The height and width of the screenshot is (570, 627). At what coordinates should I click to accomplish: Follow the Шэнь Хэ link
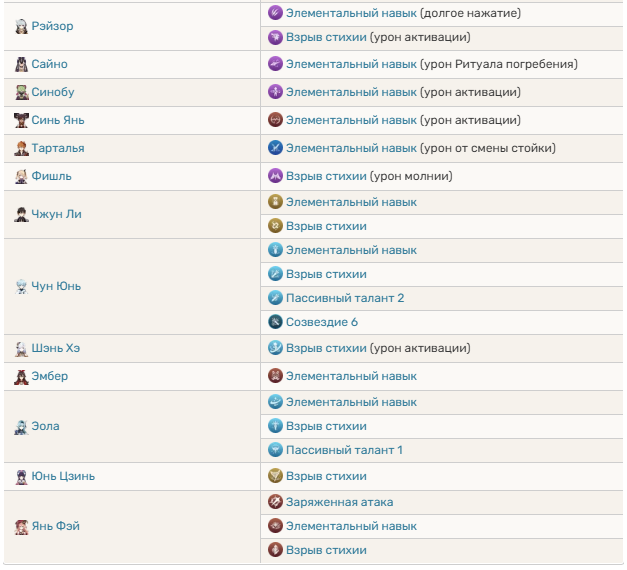(56, 348)
